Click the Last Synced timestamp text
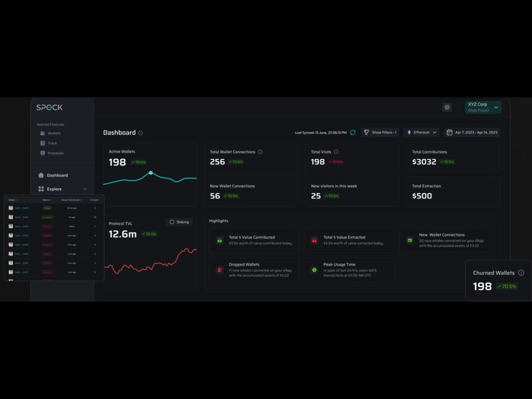The width and height of the screenshot is (532, 399). (x=321, y=132)
